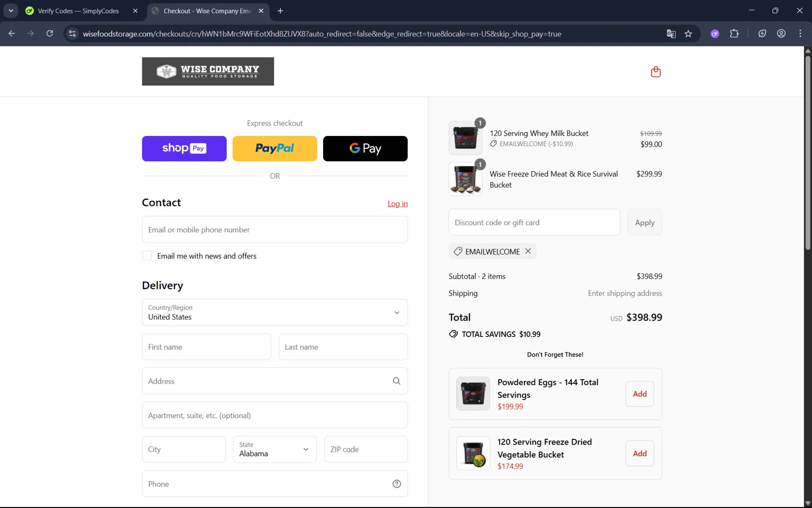Focus the ZIP code field
This screenshot has width=812, height=508.
[366, 450]
